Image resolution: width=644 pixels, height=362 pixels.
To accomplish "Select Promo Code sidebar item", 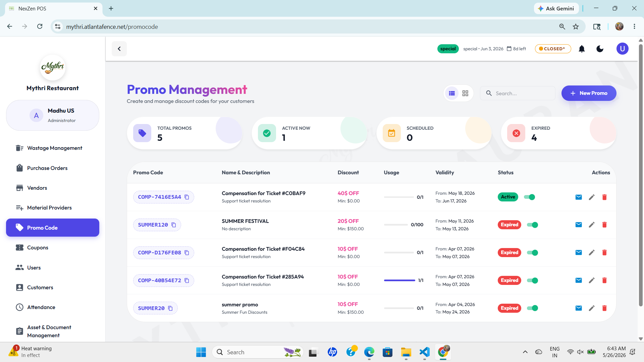I will pyautogui.click(x=53, y=228).
